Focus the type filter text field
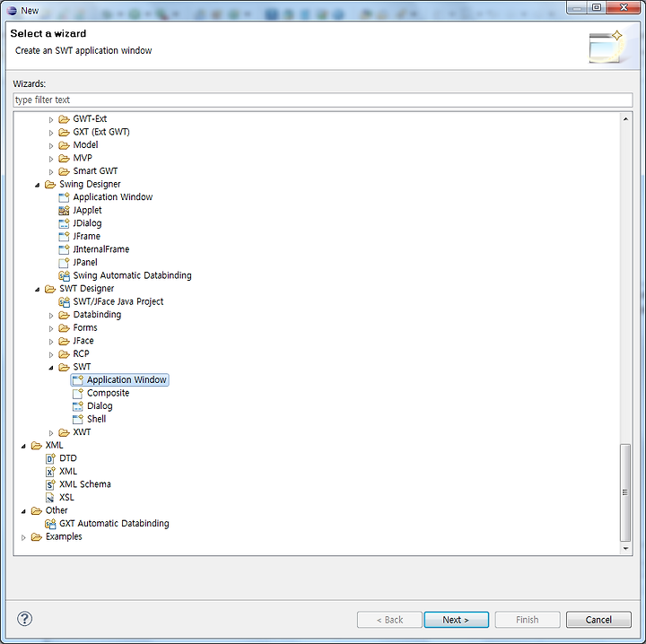 coord(323,100)
